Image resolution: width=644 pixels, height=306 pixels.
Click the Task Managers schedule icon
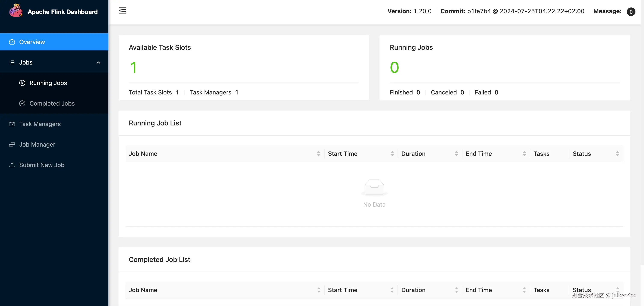(12, 124)
